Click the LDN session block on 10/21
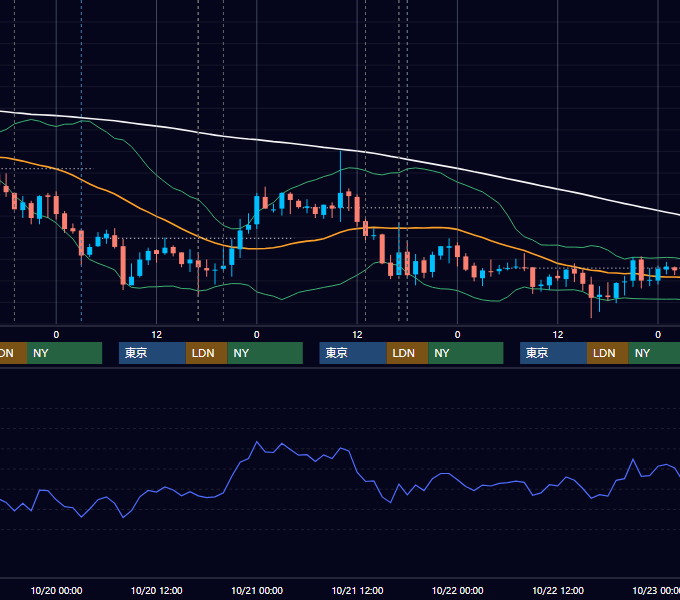Image resolution: width=680 pixels, height=600 pixels. pyautogui.click(x=407, y=353)
